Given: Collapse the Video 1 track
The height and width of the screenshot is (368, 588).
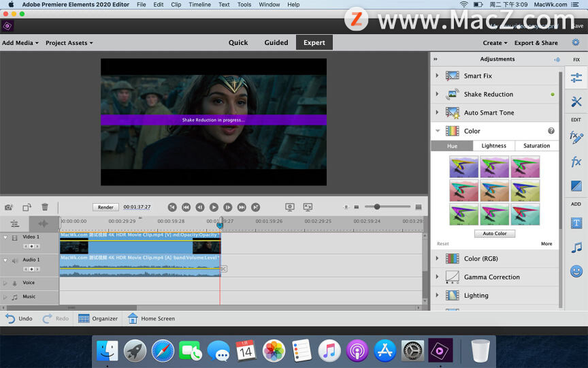Looking at the screenshot, I should 5,237.
